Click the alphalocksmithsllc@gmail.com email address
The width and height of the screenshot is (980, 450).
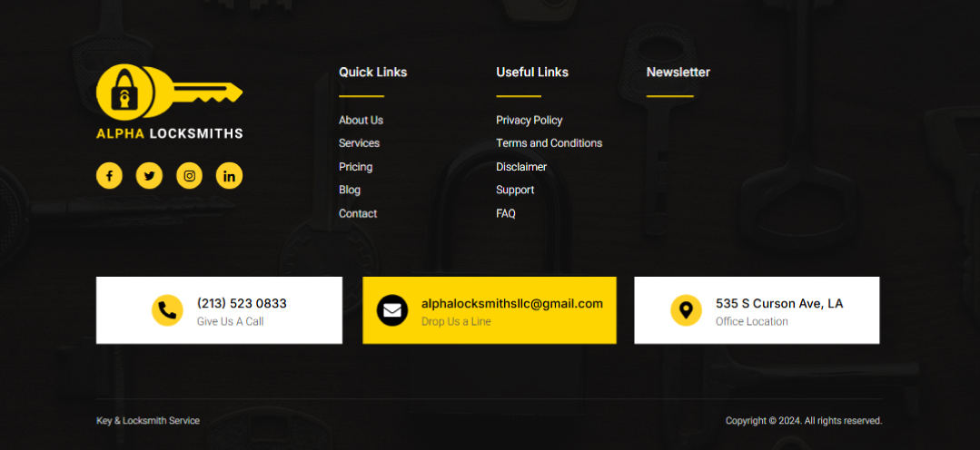[512, 303]
